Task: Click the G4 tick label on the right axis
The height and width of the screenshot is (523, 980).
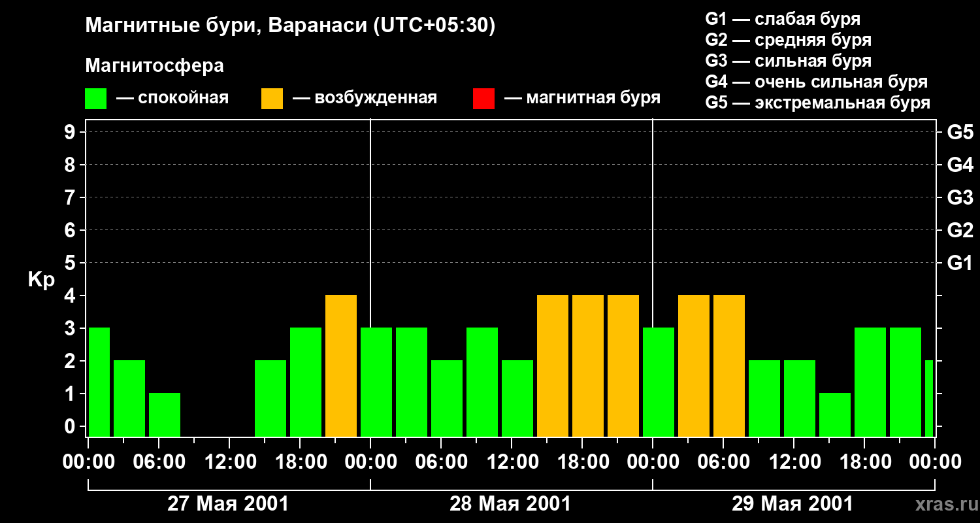Action: coord(960,165)
